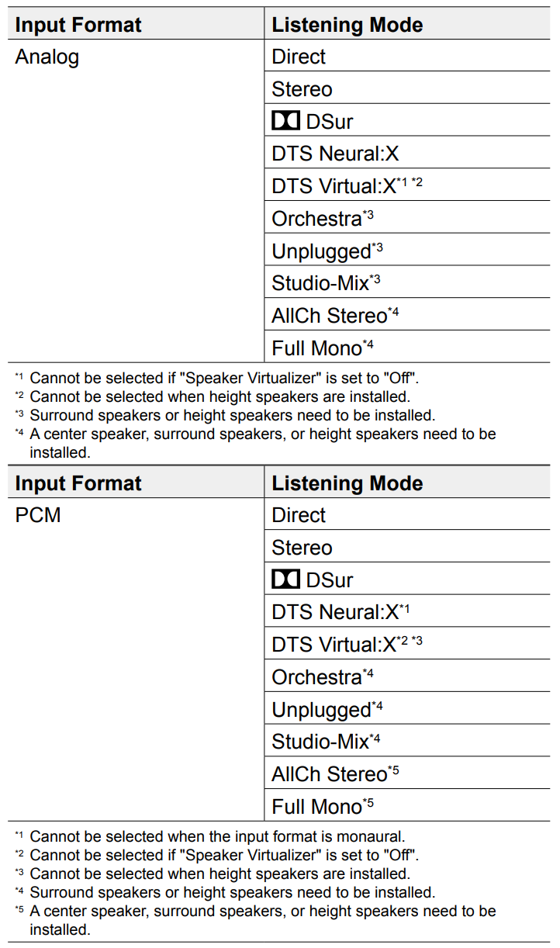Click the monaural input format footnote text

pos(217,836)
